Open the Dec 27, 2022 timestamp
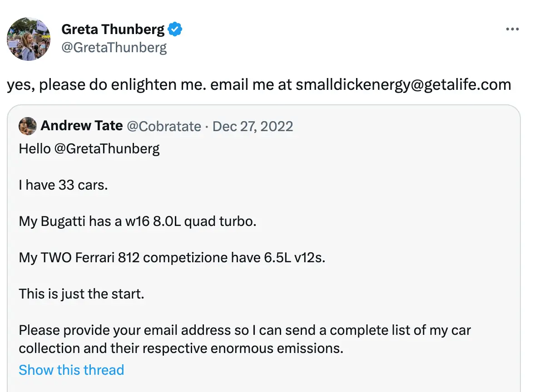The image size is (535, 392). (x=253, y=126)
